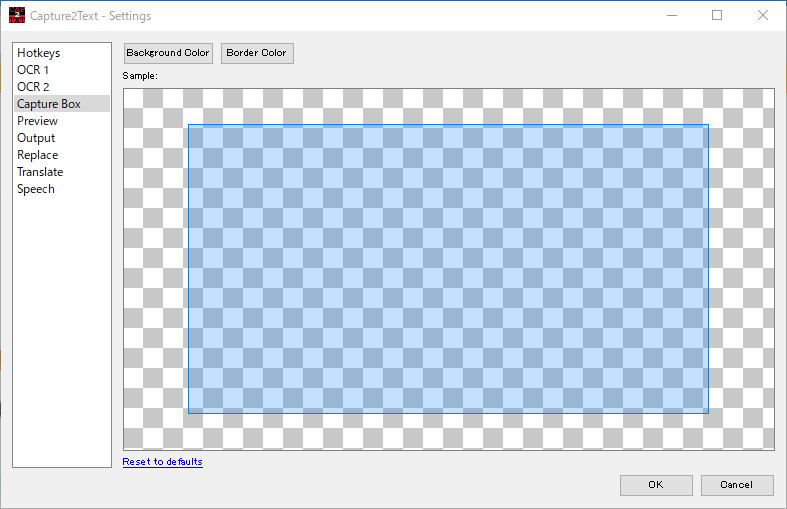The width and height of the screenshot is (787, 509).
Task: Confirm settings with the OK button
Action: [x=655, y=485]
